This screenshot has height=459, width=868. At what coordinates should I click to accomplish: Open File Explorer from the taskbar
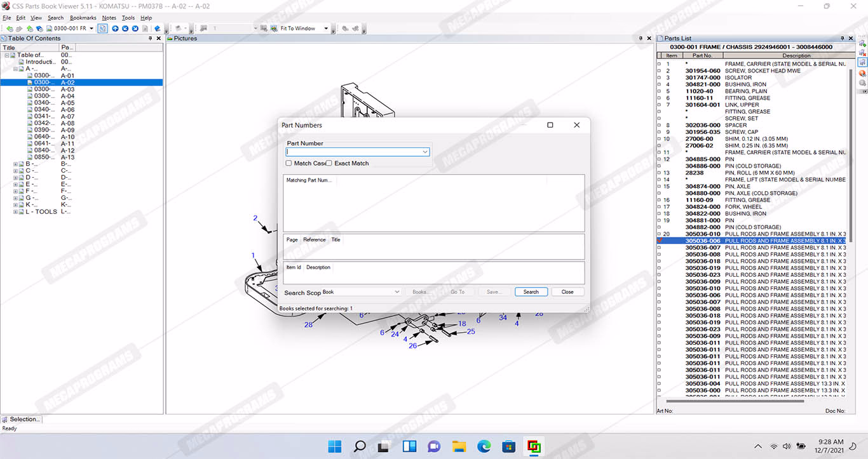point(459,446)
